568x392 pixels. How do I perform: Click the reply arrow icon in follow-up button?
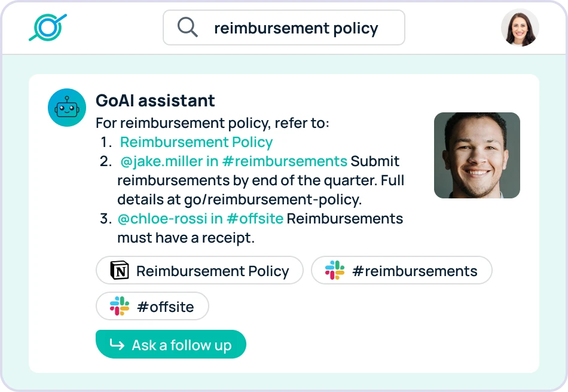(117, 345)
